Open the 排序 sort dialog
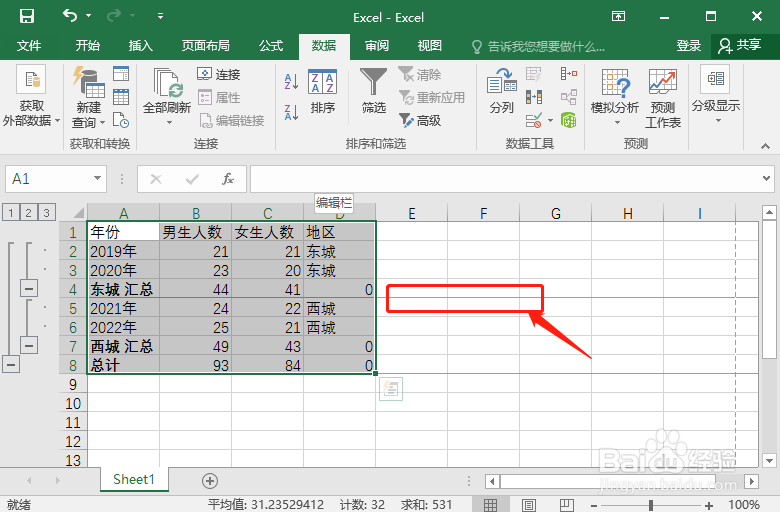The height and width of the screenshot is (512, 780). [x=322, y=92]
